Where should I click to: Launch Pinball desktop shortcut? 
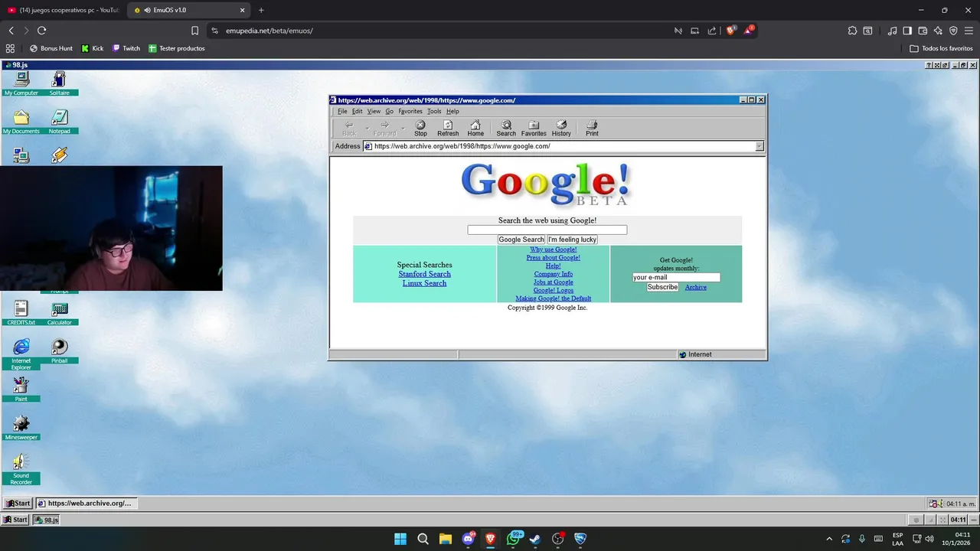point(59,351)
